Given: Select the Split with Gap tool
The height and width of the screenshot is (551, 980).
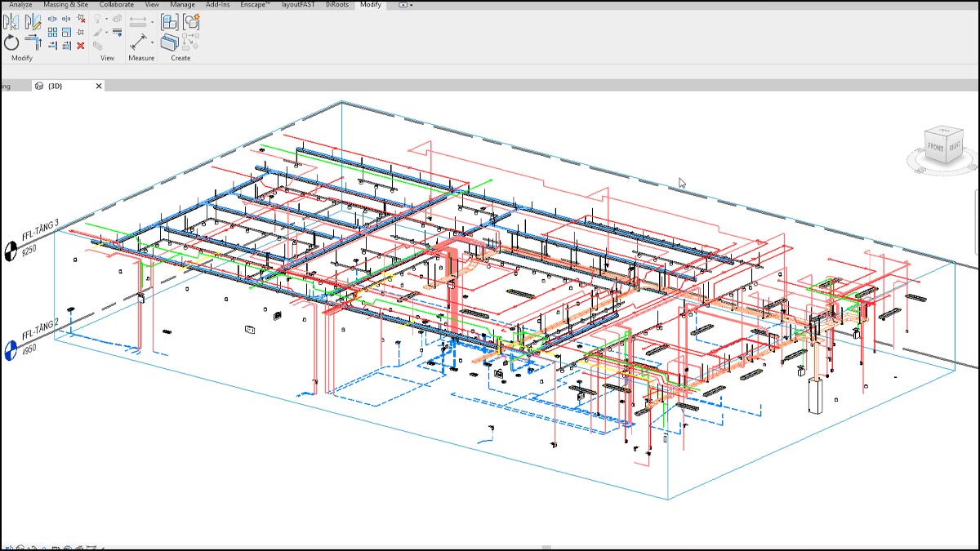Looking at the screenshot, I should 66,19.
